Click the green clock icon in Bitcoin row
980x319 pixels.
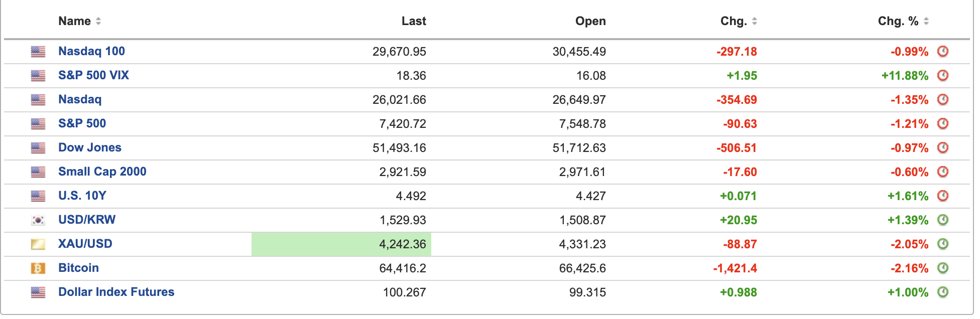tap(943, 268)
